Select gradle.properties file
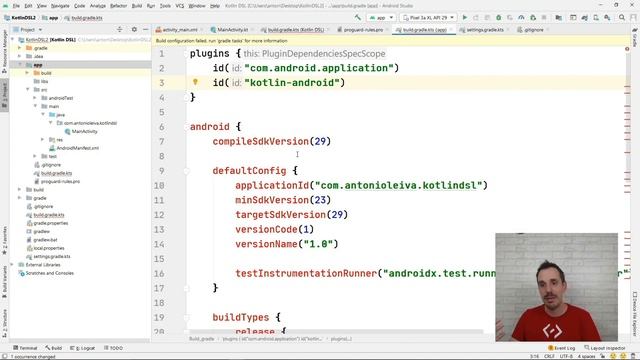Image resolution: width=640 pixels, height=360 pixels. pos(50,223)
